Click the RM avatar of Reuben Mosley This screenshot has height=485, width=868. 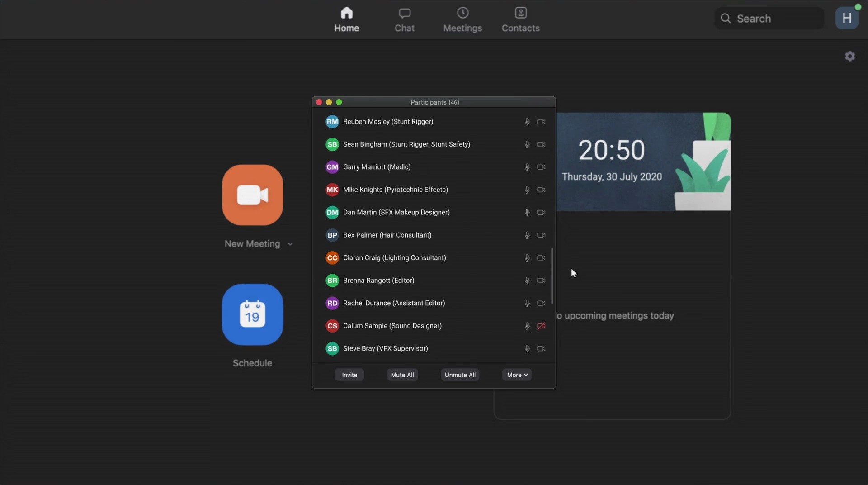332,122
